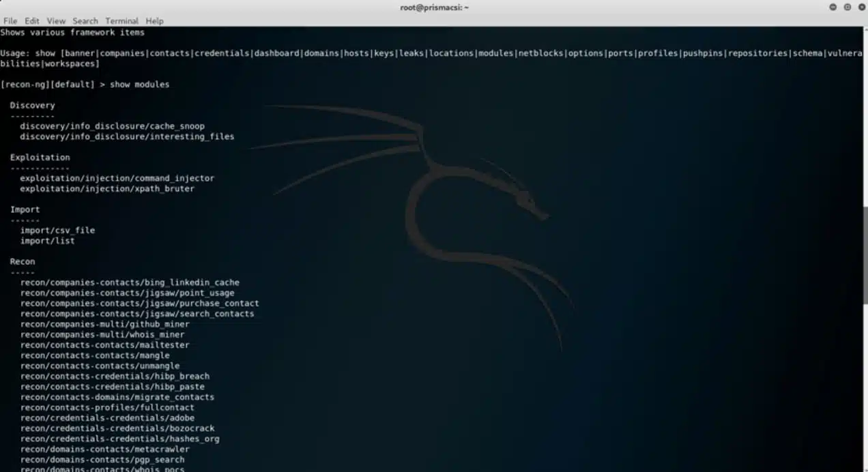
Task: Click the root@prismacsi title bar
Action: [434, 8]
